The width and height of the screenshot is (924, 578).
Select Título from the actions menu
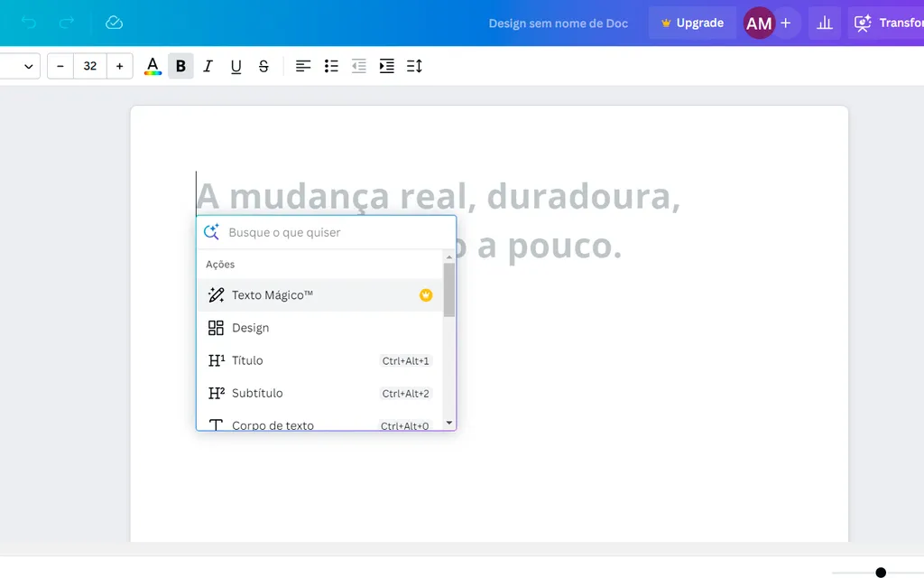248,359
